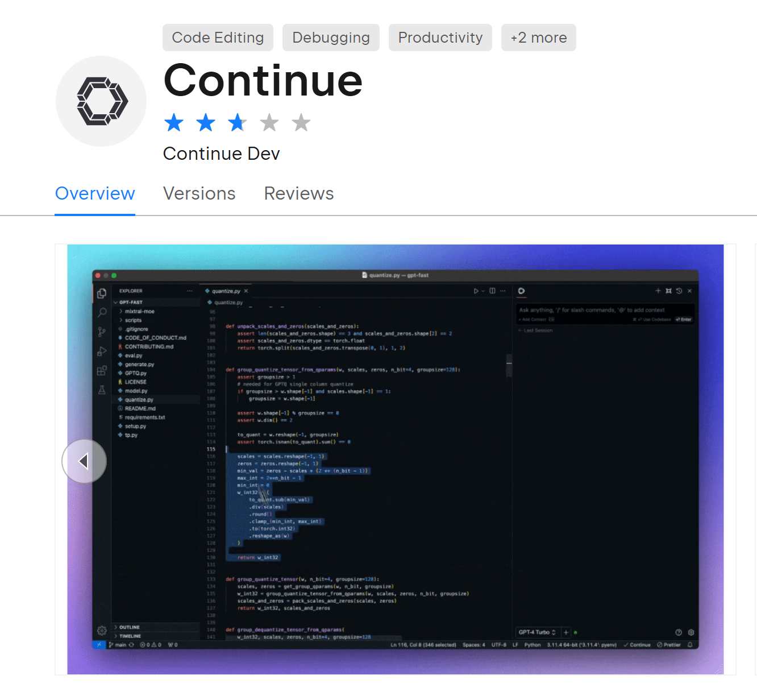Click the Productivity tag
757x700 pixels.
tap(440, 38)
